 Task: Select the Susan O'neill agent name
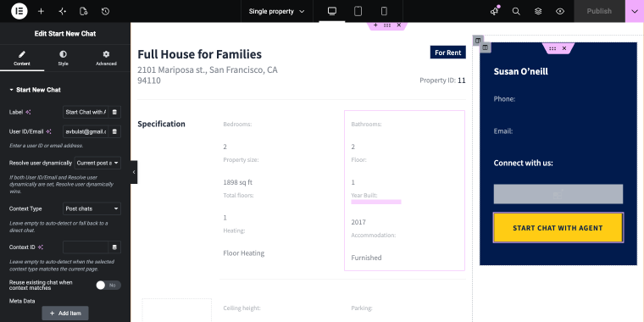(521, 71)
